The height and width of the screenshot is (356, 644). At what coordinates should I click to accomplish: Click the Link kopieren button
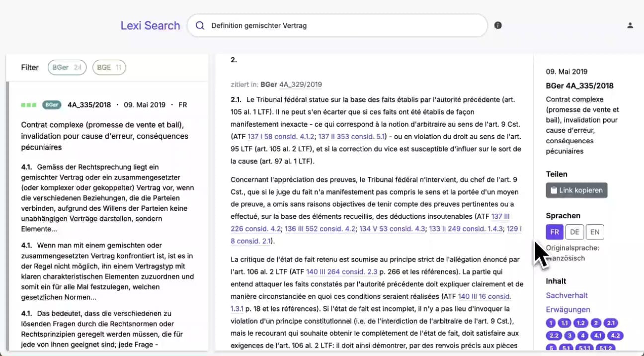coord(576,190)
